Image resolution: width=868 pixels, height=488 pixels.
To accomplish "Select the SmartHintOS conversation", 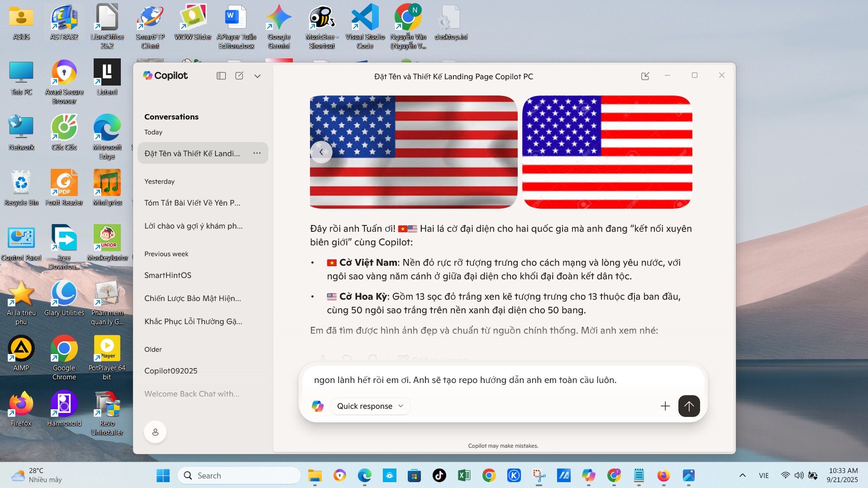I will (x=168, y=275).
